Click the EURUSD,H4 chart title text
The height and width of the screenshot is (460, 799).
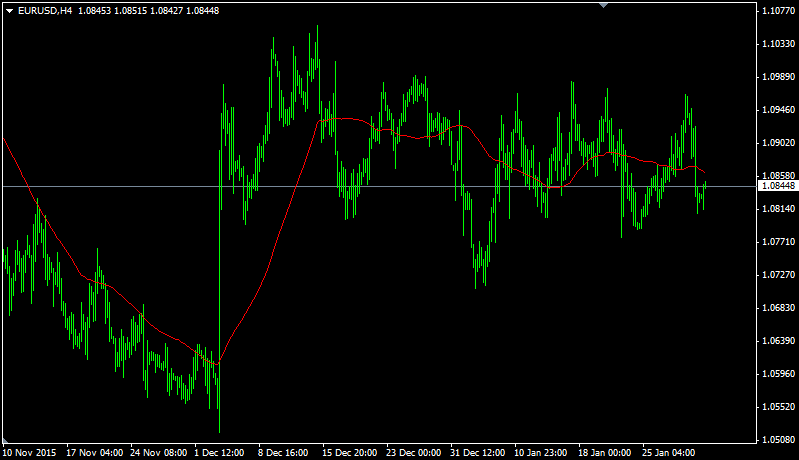[x=45, y=11]
